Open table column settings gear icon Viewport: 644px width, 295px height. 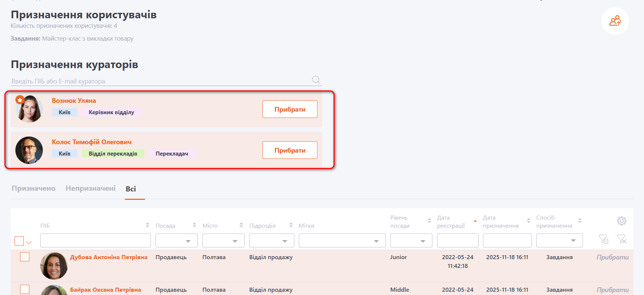(622, 221)
